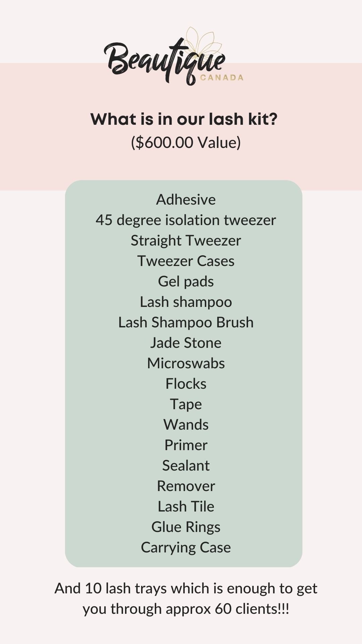Click the "Straight Tweezer" entry
The height and width of the screenshot is (644, 362).
(186, 240)
